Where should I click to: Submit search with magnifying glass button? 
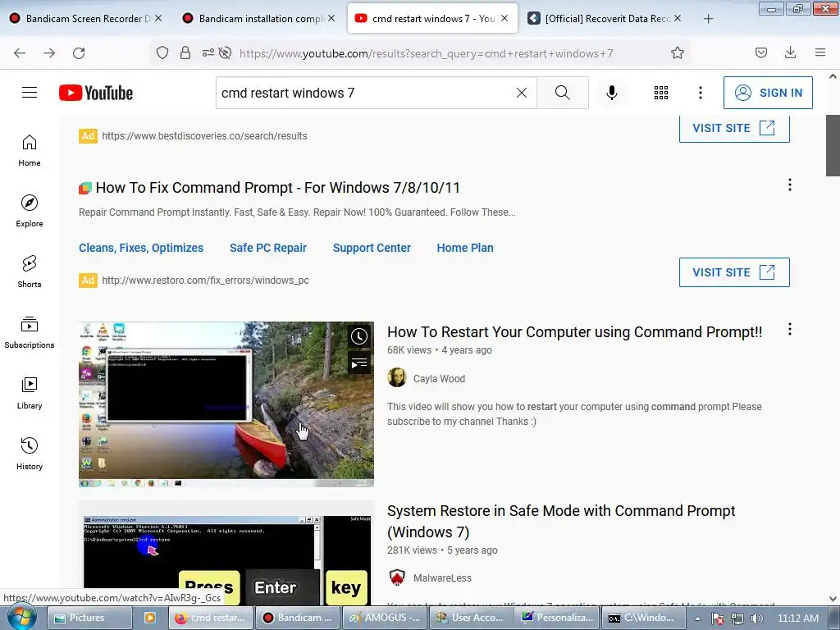click(x=563, y=93)
